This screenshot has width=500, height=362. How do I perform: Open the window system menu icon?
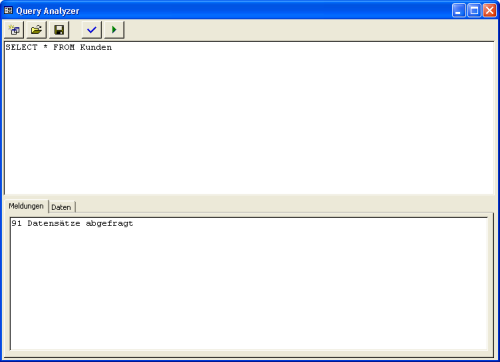[x=8, y=11]
